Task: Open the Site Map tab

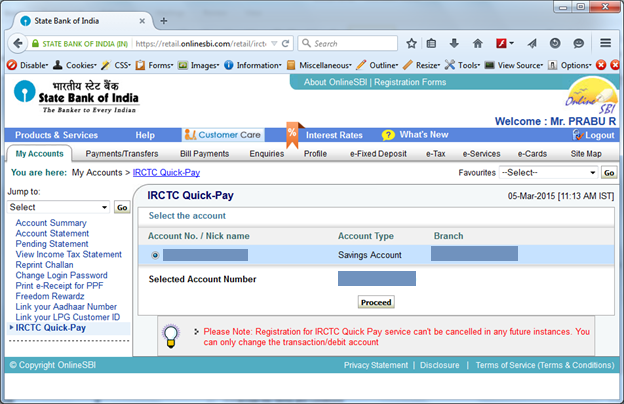Action: [x=586, y=154]
